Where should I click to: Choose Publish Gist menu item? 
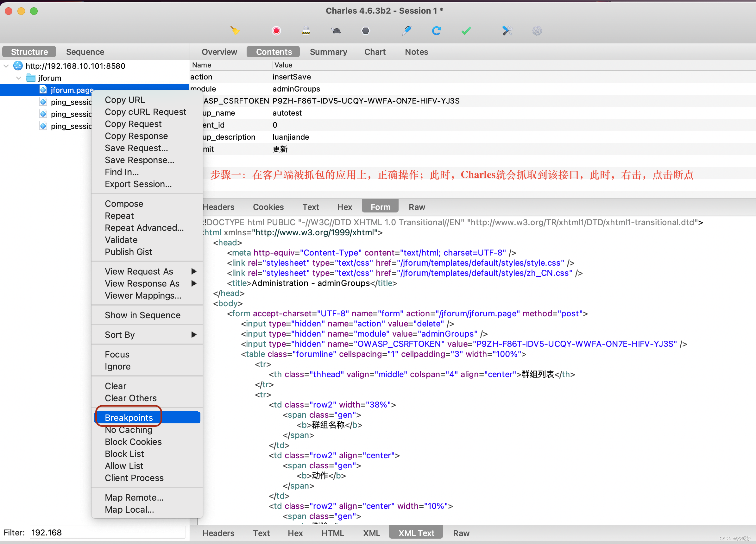tap(147, 252)
